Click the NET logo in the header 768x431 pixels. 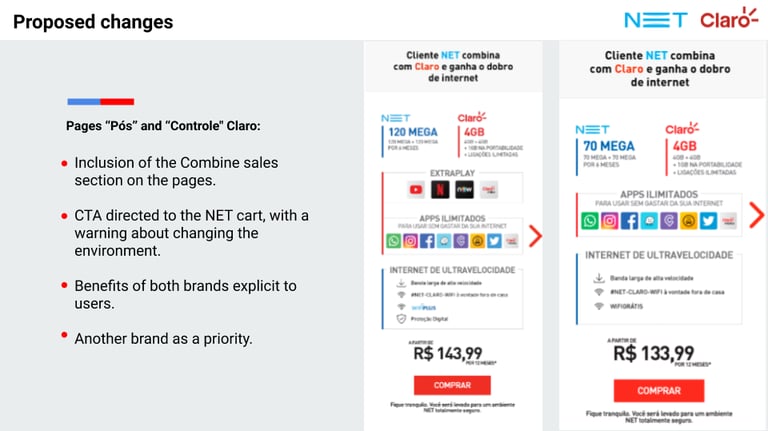point(656,20)
